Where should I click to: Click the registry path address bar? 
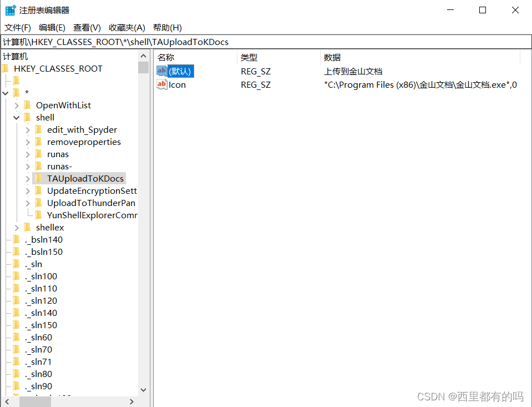tap(266, 42)
